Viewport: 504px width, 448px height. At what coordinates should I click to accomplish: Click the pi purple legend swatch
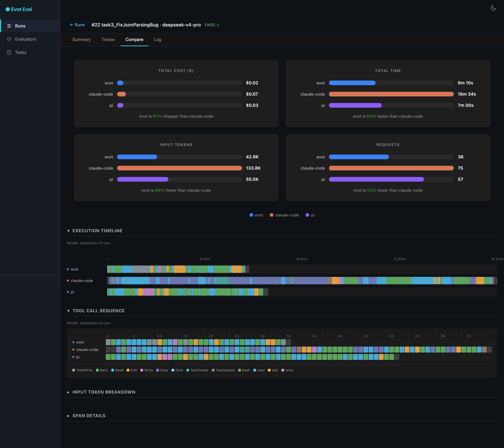click(307, 215)
